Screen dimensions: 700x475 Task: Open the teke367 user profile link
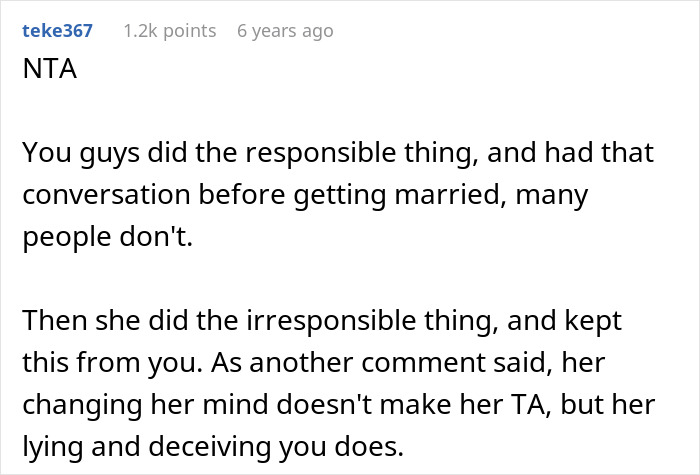coord(57,31)
